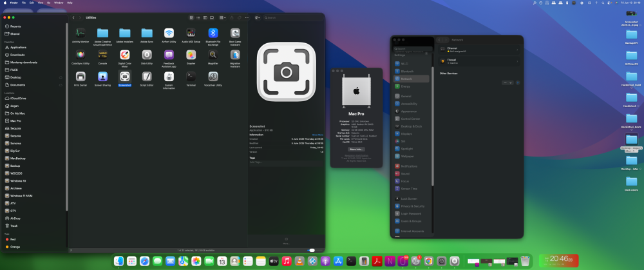
Task: Select Displays in the Settings sidebar
Action: tap(406, 133)
